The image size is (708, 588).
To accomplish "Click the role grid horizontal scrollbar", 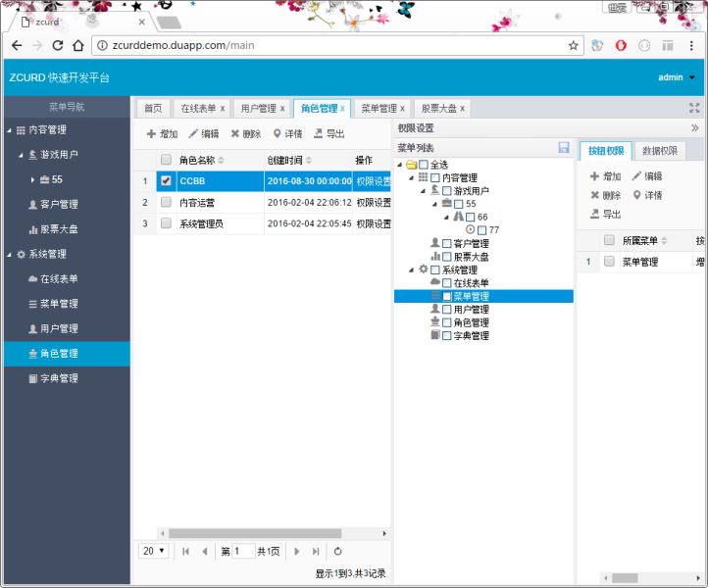I will (255, 533).
